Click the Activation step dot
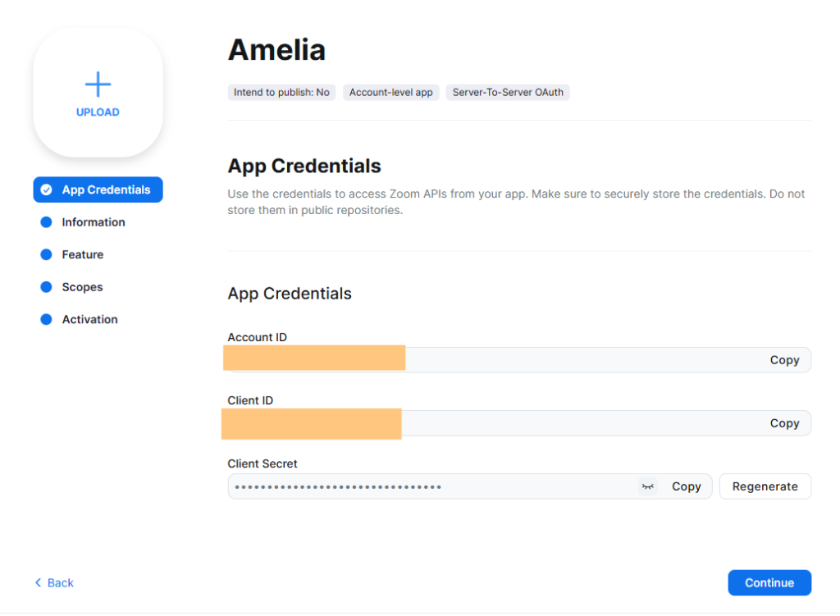The height and width of the screenshot is (616, 840). tap(47, 320)
